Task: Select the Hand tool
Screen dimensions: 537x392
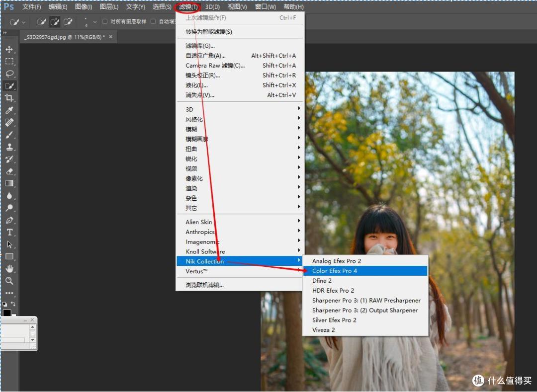Action: point(9,269)
